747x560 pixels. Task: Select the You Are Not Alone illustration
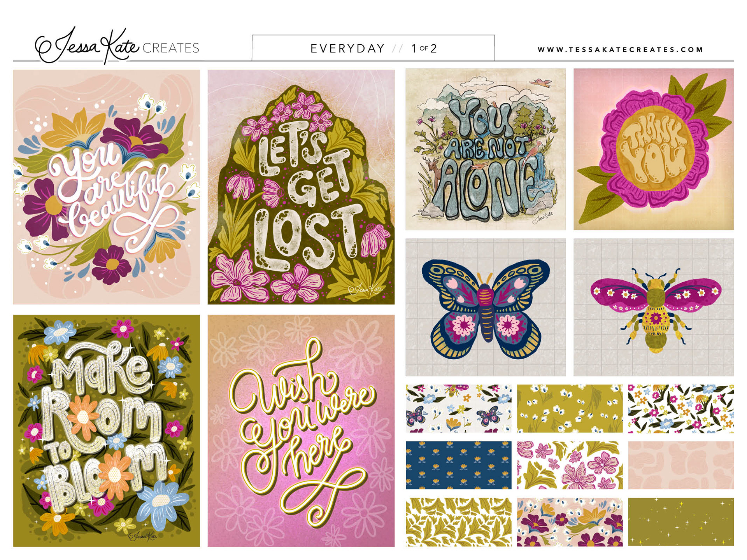[486, 149]
